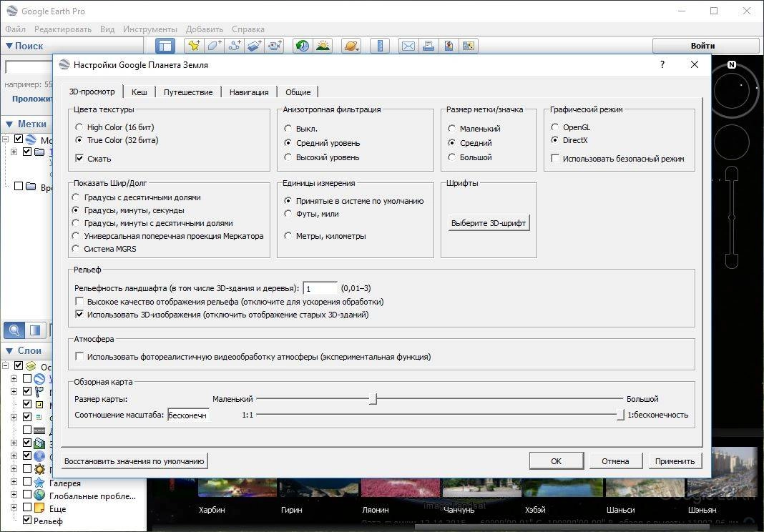Click the globe icon beside Глобальные пробле…

click(39, 496)
